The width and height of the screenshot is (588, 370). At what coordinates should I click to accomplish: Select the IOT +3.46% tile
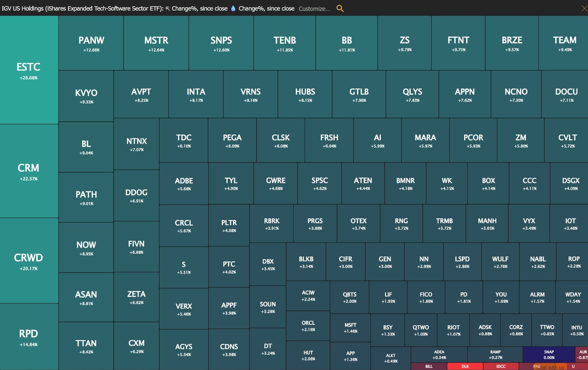click(x=570, y=224)
